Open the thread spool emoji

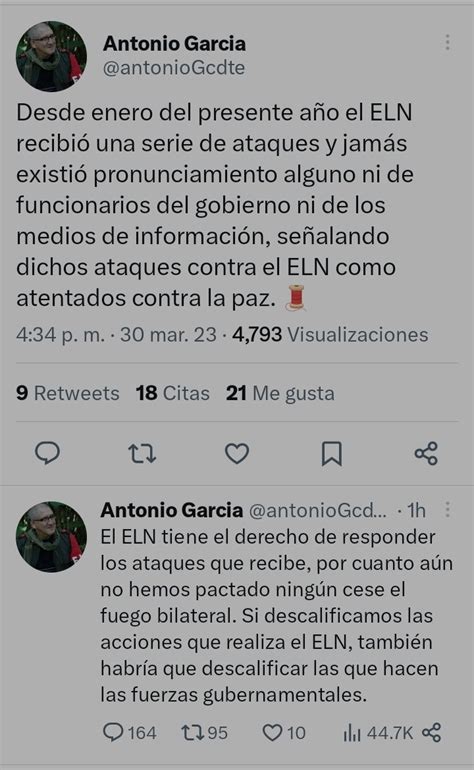pos(296,298)
